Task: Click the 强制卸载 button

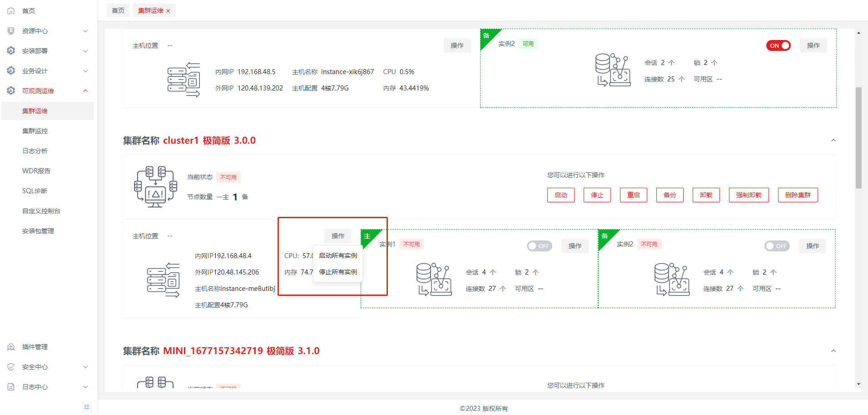Action: coord(749,195)
